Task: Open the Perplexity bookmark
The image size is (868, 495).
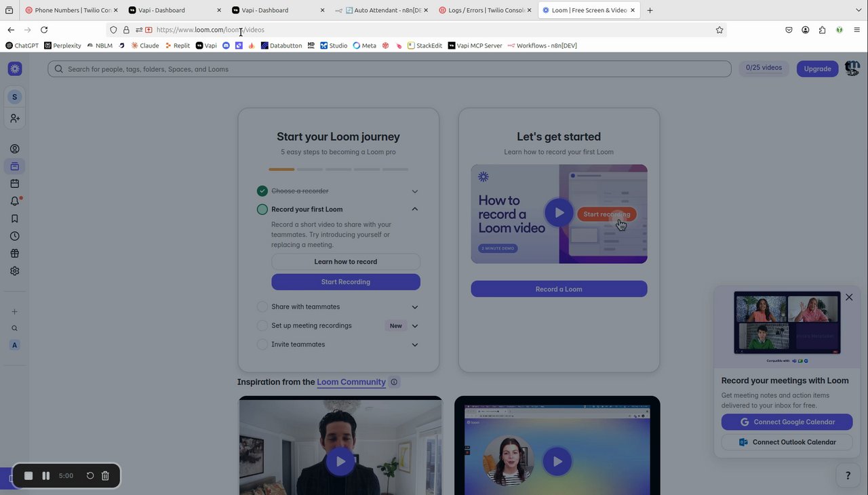Action: click(x=62, y=45)
